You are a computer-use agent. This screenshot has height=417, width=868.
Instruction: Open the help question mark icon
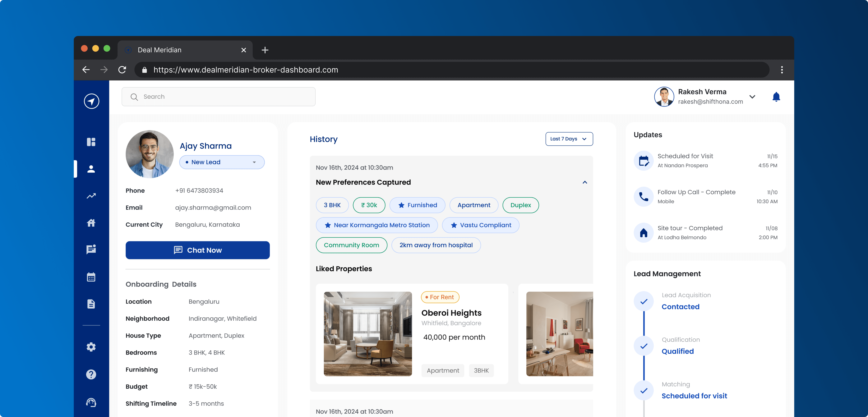click(x=91, y=374)
